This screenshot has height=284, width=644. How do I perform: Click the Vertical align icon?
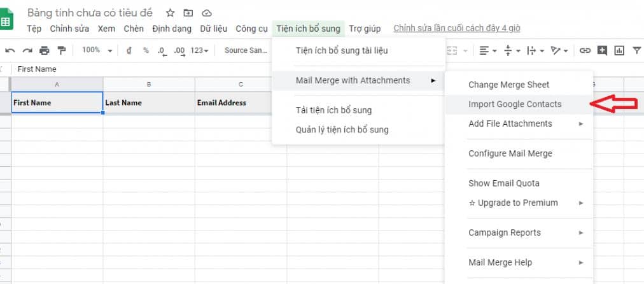[x=508, y=50]
